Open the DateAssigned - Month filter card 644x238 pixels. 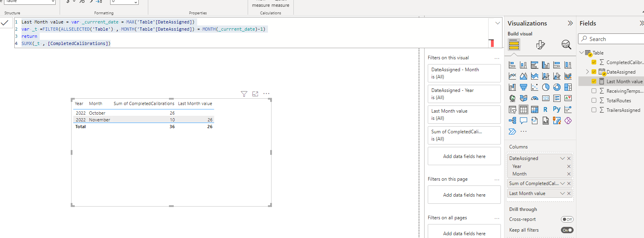(x=464, y=73)
